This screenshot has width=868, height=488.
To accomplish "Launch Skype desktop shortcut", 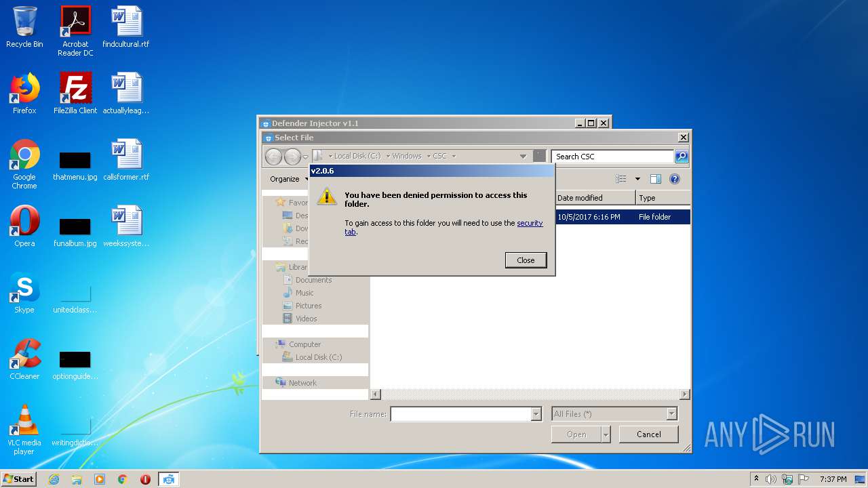I will point(24,293).
